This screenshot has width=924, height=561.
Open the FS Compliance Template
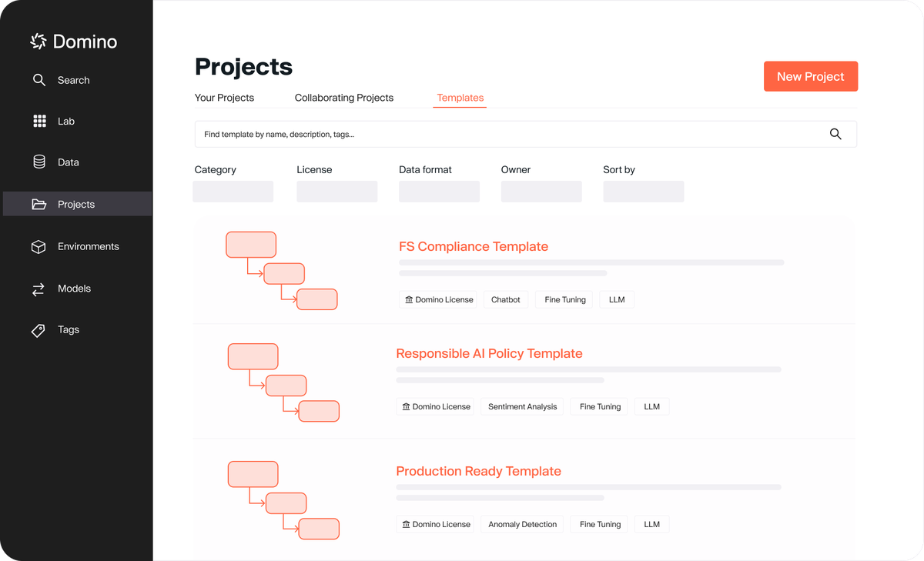tap(473, 246)
